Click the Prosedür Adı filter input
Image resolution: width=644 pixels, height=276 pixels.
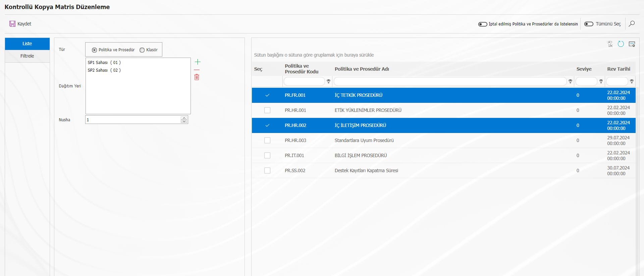450,81
